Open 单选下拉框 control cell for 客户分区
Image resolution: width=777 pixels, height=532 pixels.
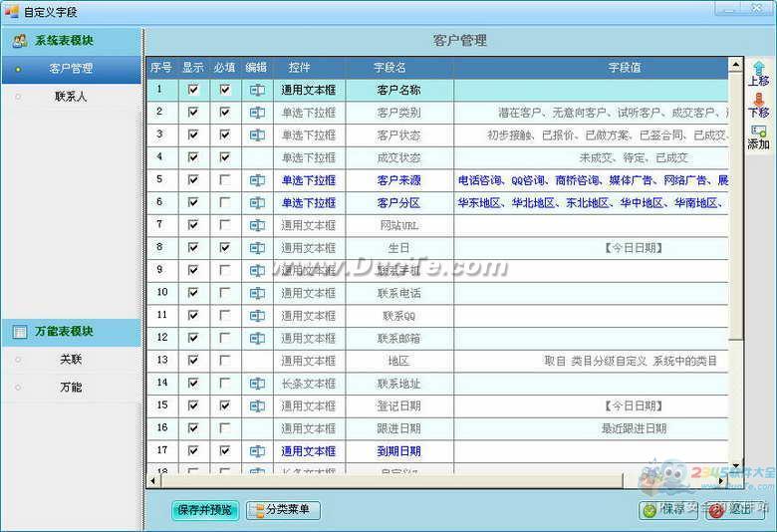[x=309, y=203]
